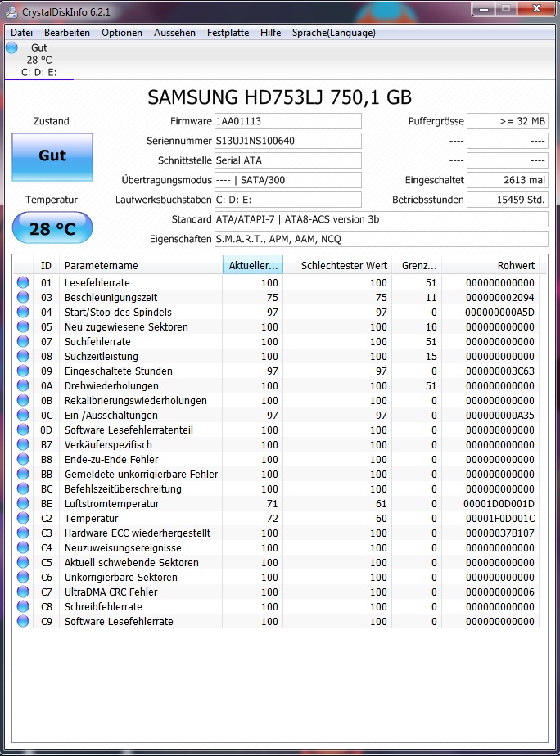Select the UltraDMA CRC Fehler parameter name
Image resolution: width=560 pixels, height=756 pixels.
111,592
